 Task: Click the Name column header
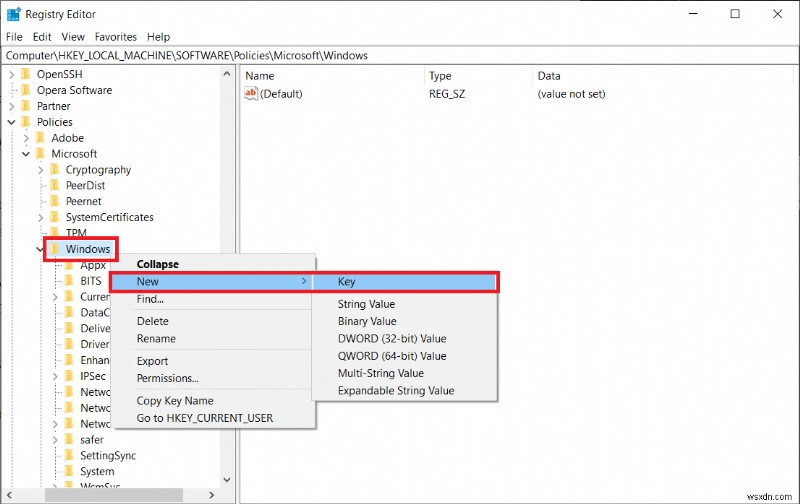point(332,76)
